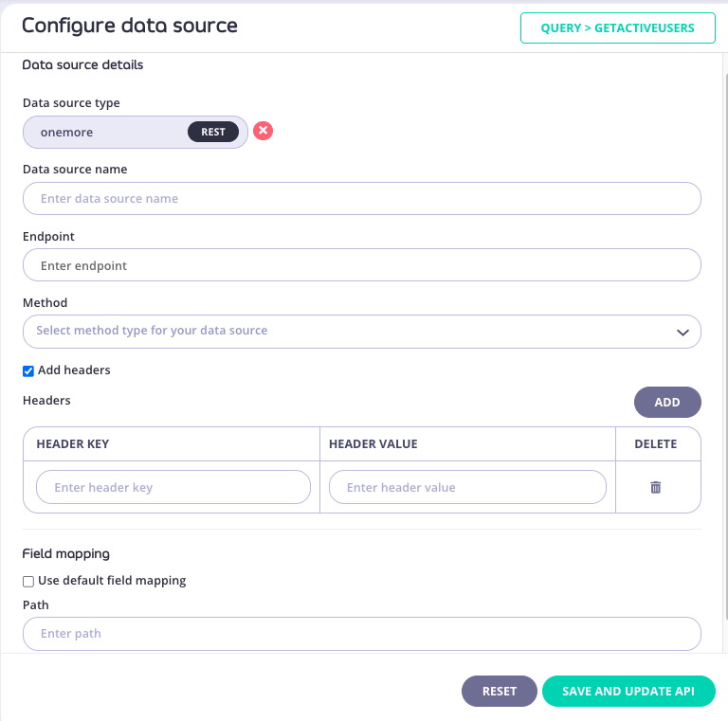Click the DELETE column heading
Screen dimensions: 728x721
pos(655,443)
